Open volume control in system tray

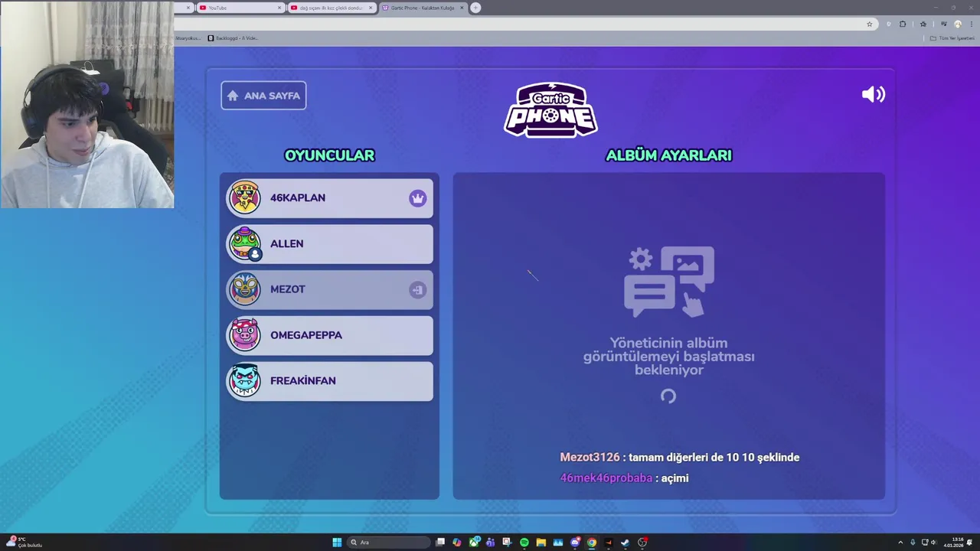tap(934, 543)
